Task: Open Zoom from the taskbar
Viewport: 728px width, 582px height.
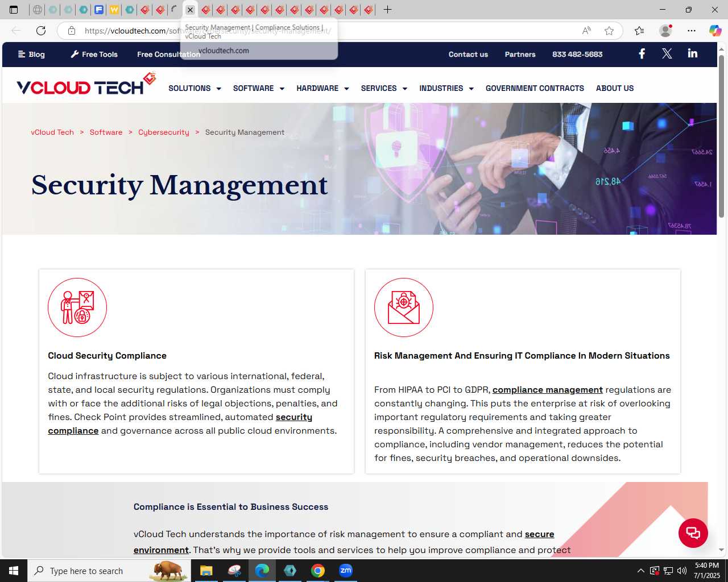Action: pyautogui.click(x=345, y=571)
